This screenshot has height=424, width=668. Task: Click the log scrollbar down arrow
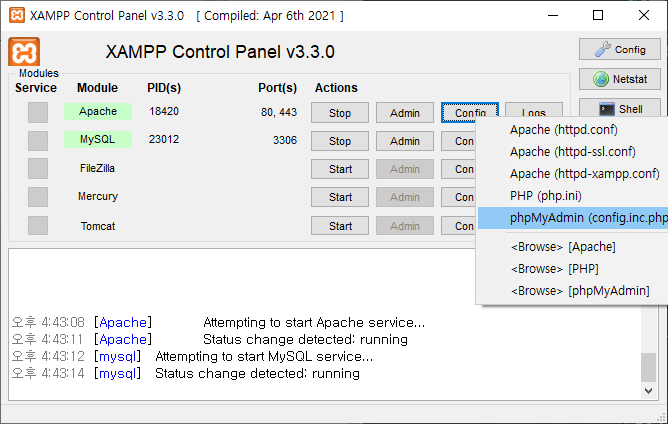(648, 391)
